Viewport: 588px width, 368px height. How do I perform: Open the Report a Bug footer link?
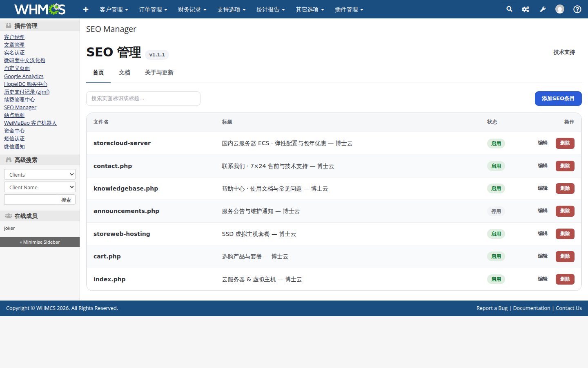point(492,308)
